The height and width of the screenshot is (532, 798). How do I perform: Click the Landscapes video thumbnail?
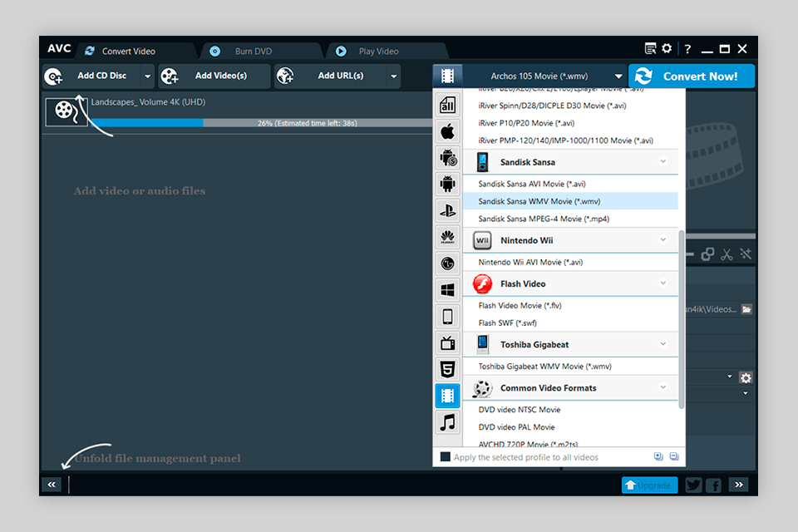tap(66, 111)
